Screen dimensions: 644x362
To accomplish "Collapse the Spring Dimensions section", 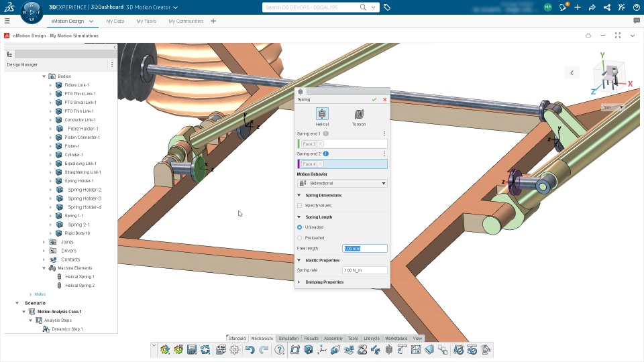I will coord(299,195).
